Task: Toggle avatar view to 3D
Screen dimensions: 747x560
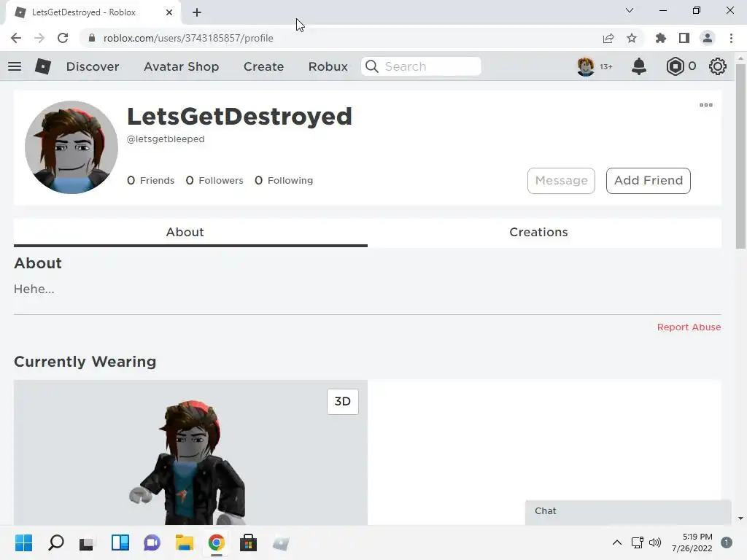Action: click(343, 402)
